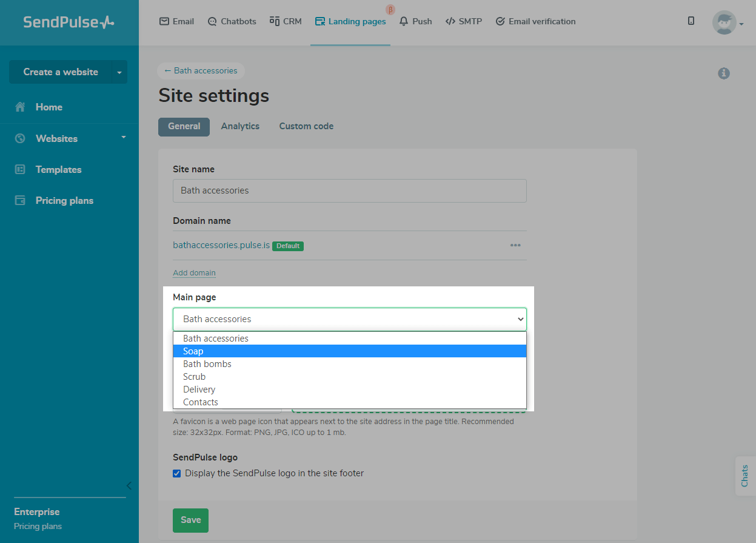
Task: Collapse the sidebar with the chevron
Action: point(129,485)
